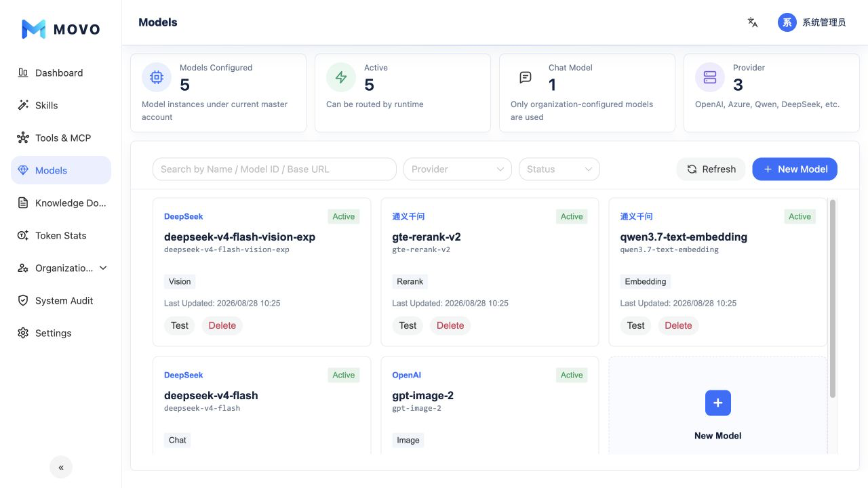Switch language with translate icon

[753, 22]
